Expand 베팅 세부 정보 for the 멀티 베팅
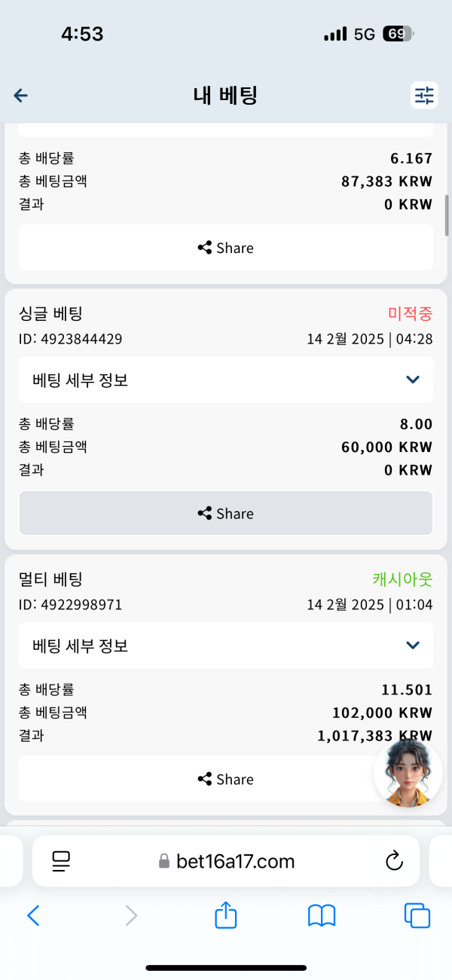 coord(225,646)
